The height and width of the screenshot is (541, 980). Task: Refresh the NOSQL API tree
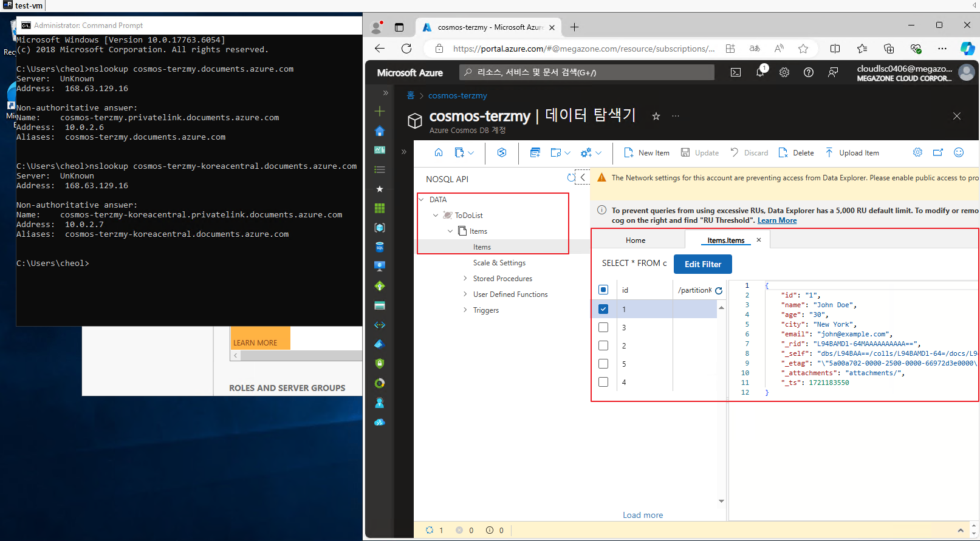pos(571,178)
